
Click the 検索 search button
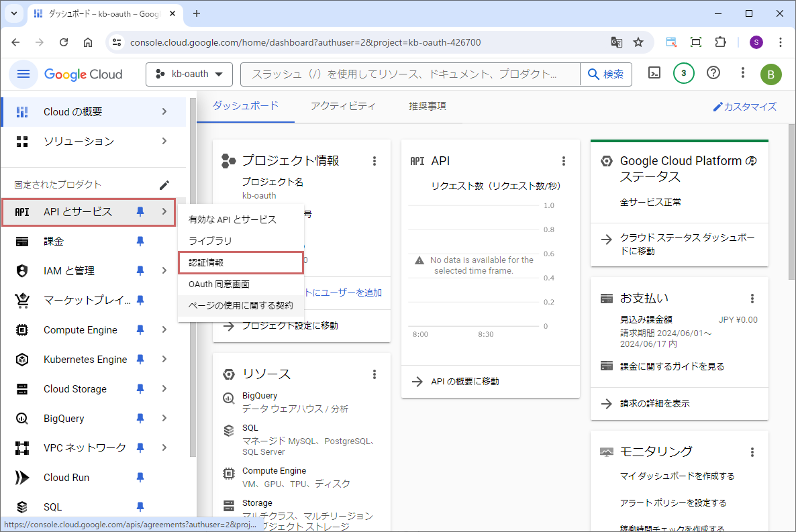[606, 74]
